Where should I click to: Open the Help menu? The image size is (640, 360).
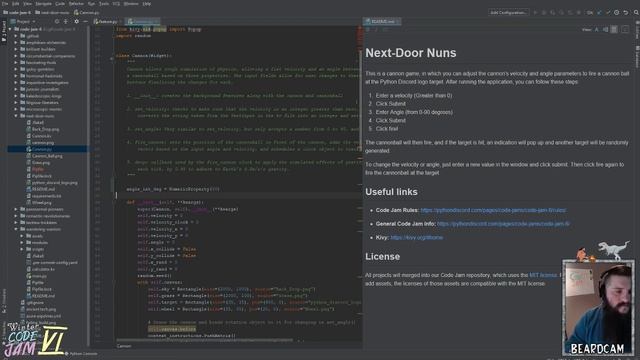pyautogui.click(x=147, y=4)
